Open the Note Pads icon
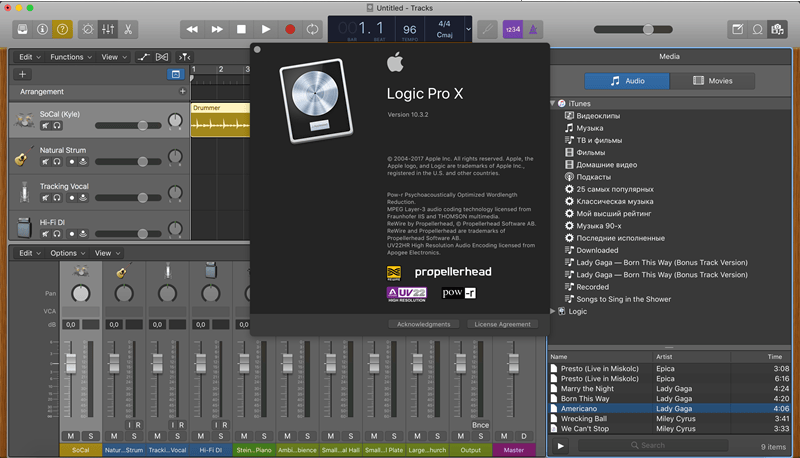 click(738, 30)
